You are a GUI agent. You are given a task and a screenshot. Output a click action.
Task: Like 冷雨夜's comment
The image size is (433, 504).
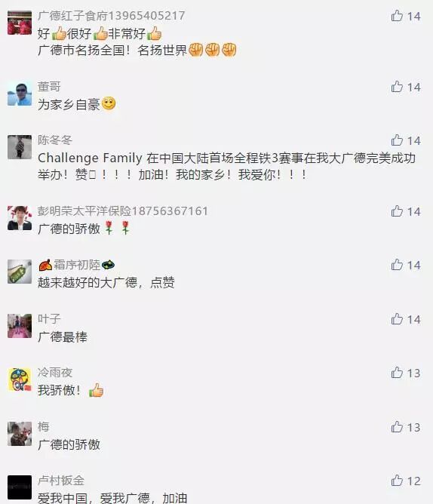pyautogui.click(x=397, y=373)
